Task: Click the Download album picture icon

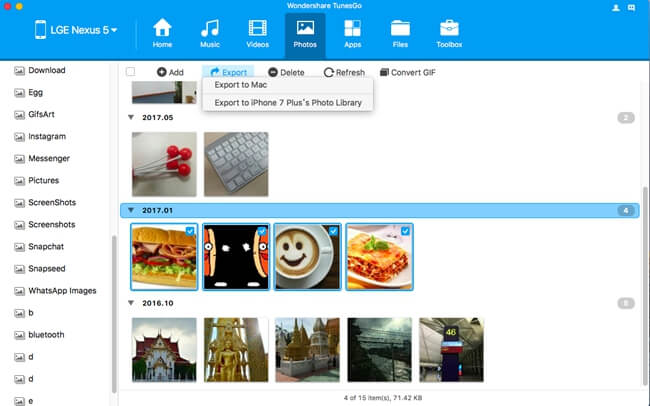Action: tap(19, 71)
